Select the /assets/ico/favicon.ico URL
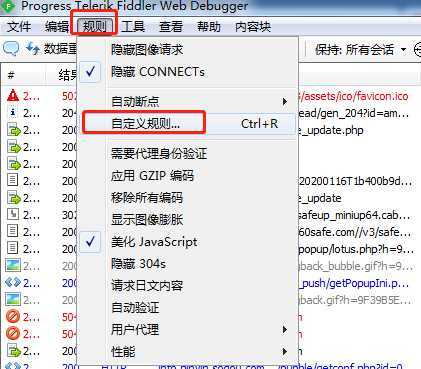 [353, 96]
